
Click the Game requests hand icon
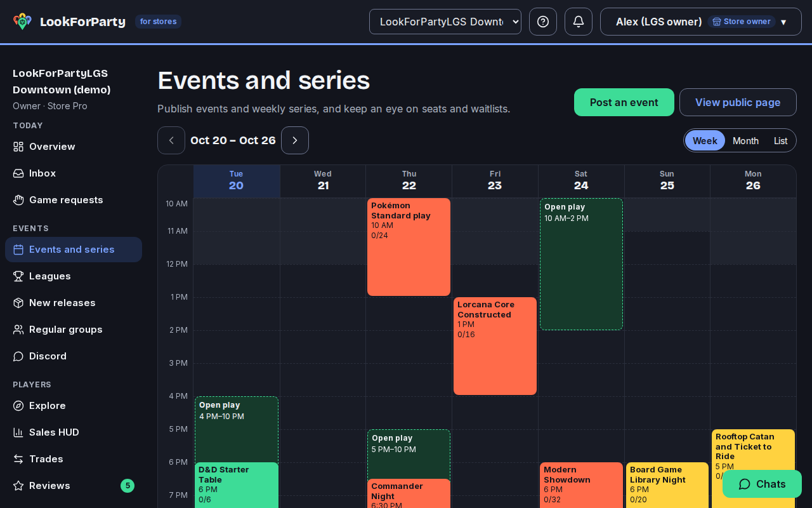coord(18,200)
